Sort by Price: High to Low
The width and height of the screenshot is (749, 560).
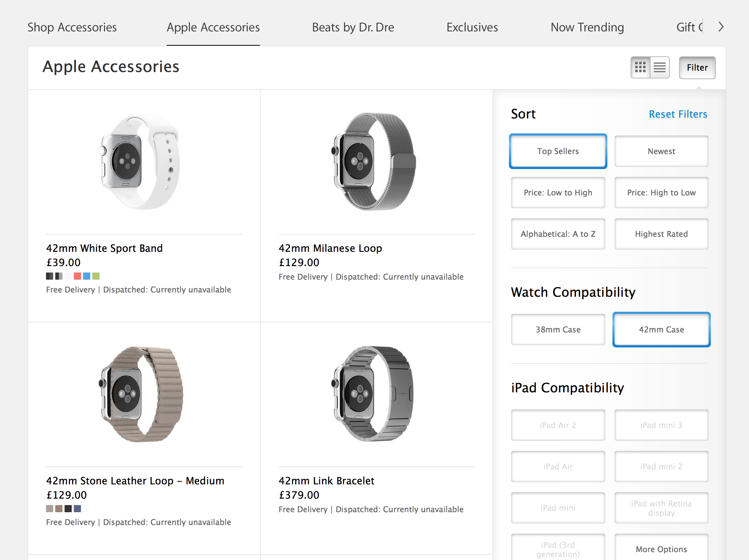[661, 193]
